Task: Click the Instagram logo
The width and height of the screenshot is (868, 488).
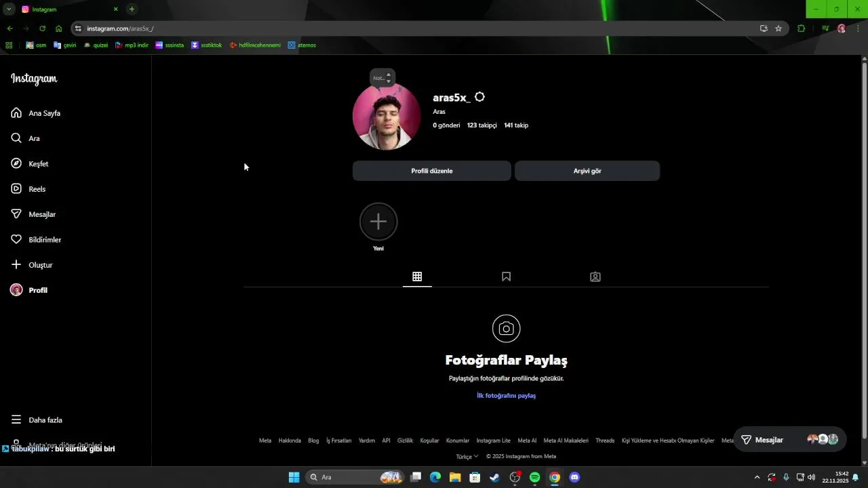Action: 34,79
